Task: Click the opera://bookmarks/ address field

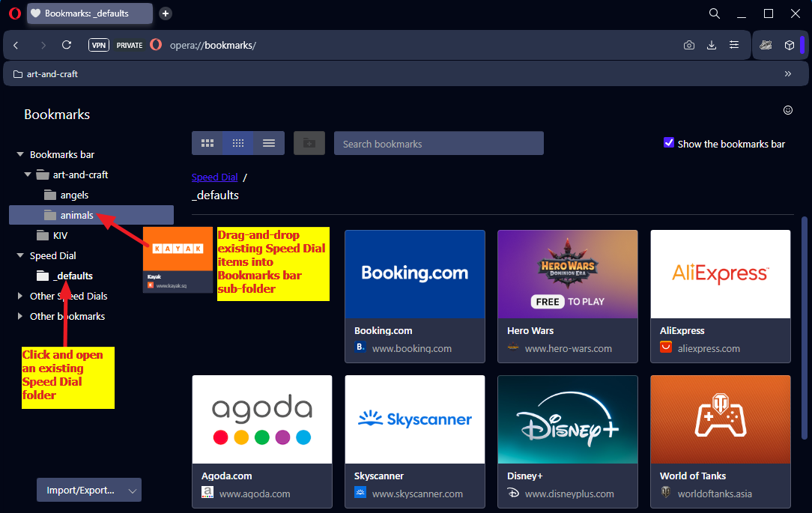Action: click(212, 46)
